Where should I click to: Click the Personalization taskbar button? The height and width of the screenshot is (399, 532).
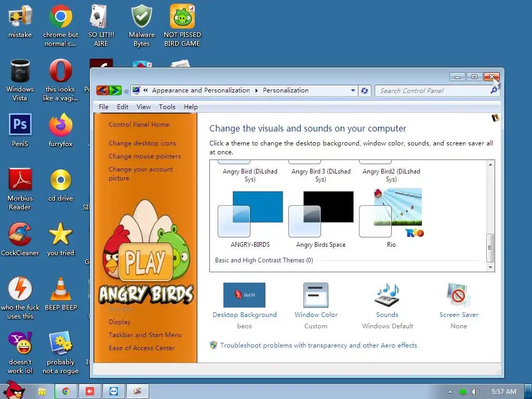[x=137, y=392]
